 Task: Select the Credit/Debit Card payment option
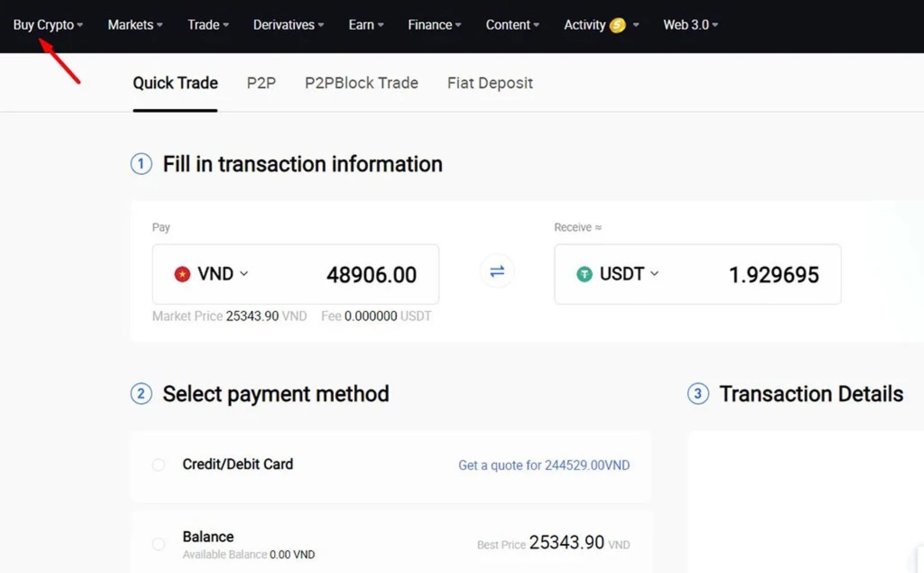click(158, 465)
